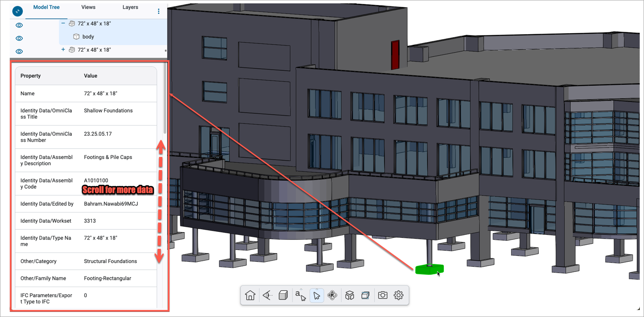Click the "Footing-Rectangular" family name value
Image resolution: width=644 pixels, height=317 pixels.
tap(107, 278)
